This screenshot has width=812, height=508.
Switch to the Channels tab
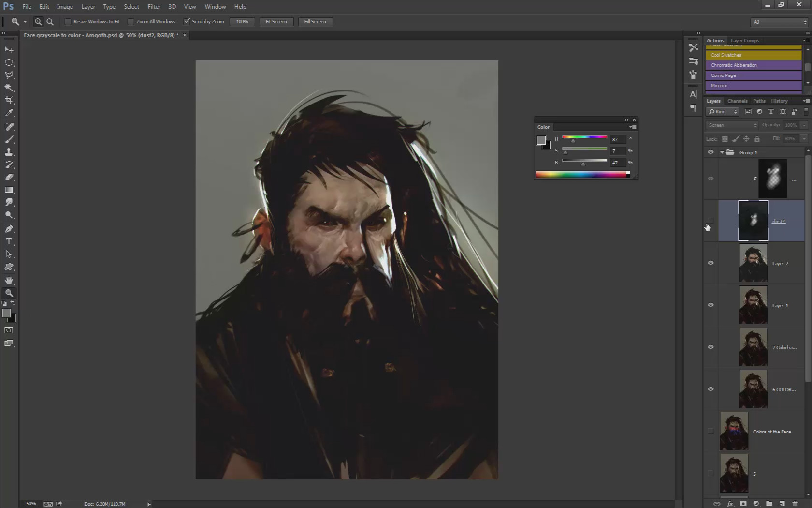(x=737, y=101)
